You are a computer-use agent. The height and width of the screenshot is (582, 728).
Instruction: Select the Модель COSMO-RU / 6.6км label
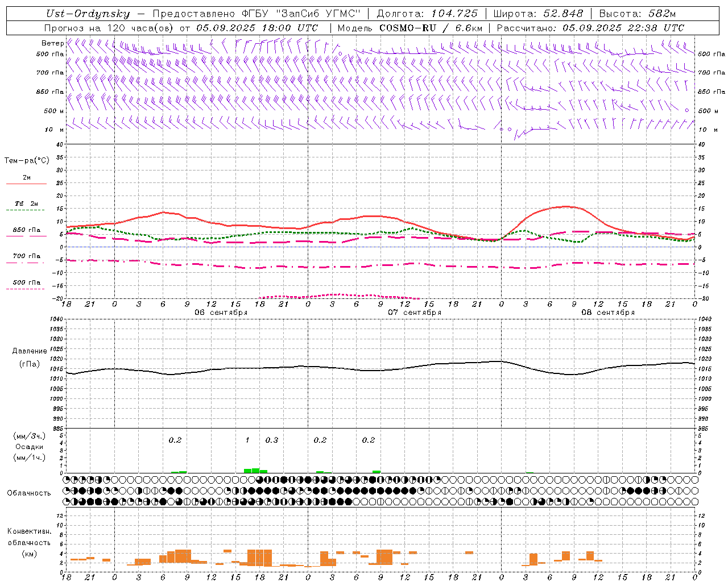pos(410,28)
